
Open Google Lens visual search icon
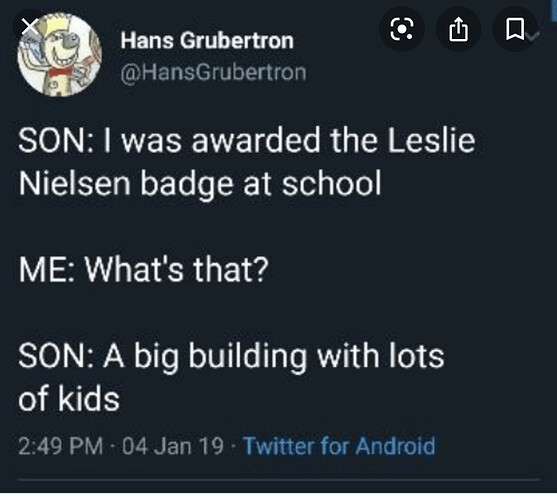point(402,29)
